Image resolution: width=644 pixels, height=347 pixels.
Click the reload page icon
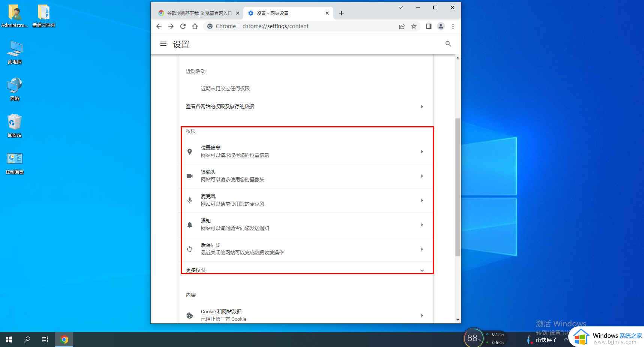(183, 26)
